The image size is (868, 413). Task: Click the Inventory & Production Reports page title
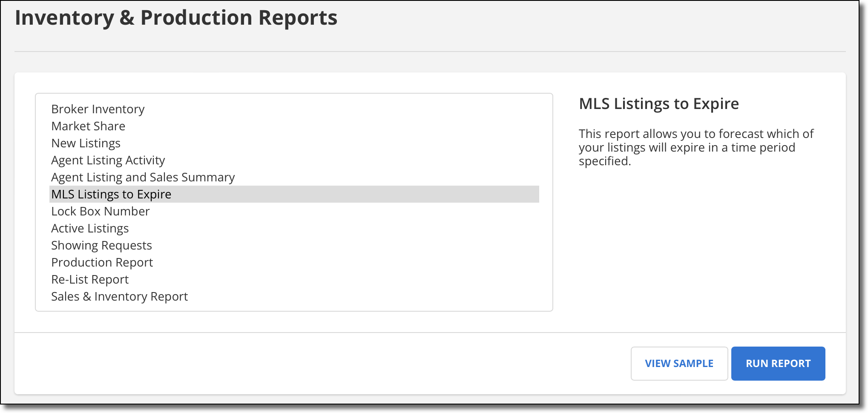click(x=177, y=17)
